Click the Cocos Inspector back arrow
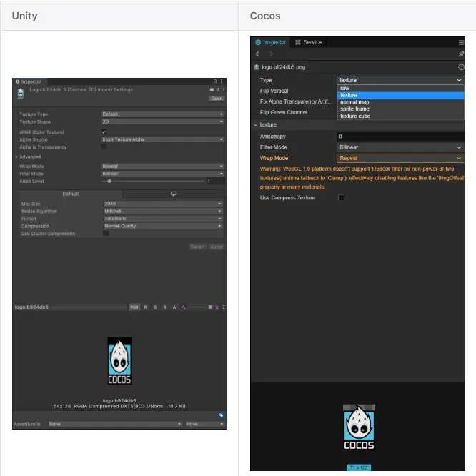This screenshot has height=476, width=476. (x=257, y=54)
